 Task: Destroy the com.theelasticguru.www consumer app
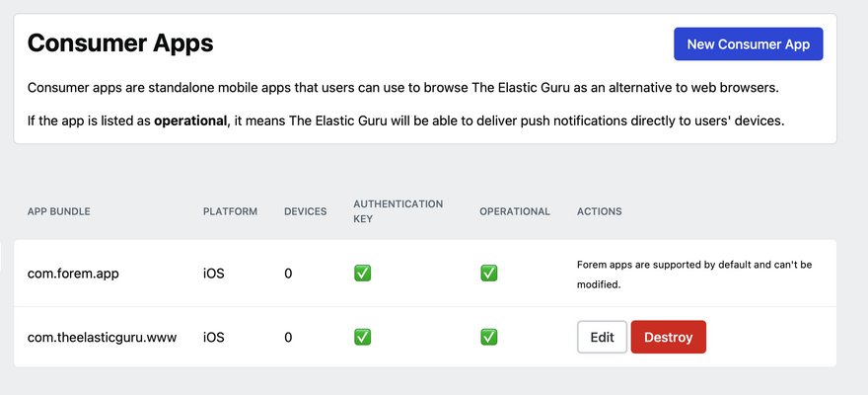[x=668, y=337]
